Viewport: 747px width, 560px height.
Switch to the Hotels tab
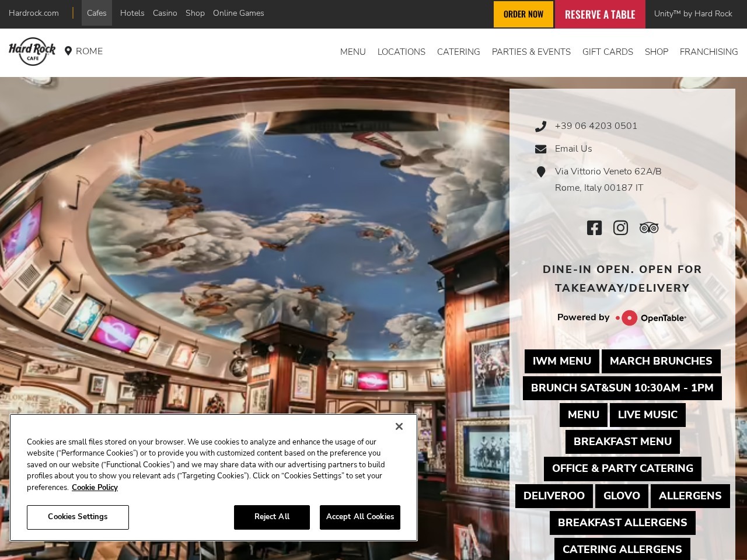pyautogui.click(x=132, y=13)
